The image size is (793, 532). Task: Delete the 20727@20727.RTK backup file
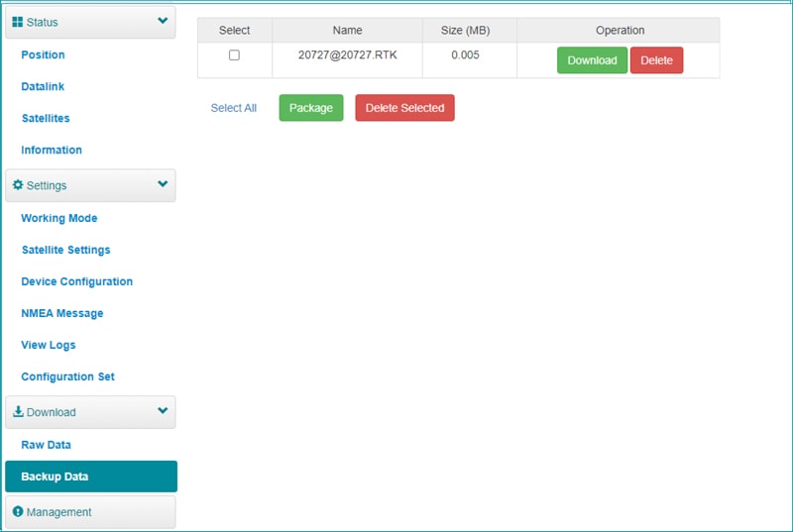pos(656,60)
